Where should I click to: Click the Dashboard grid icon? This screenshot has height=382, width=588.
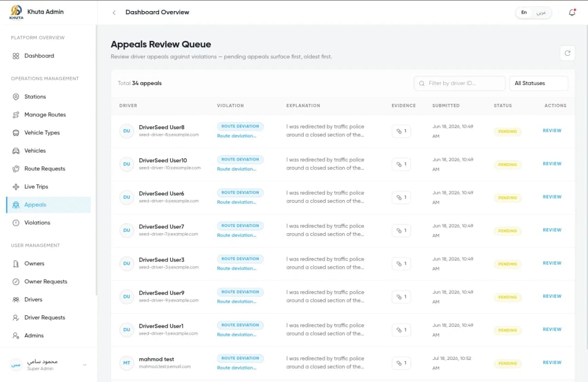coord(16,56)
